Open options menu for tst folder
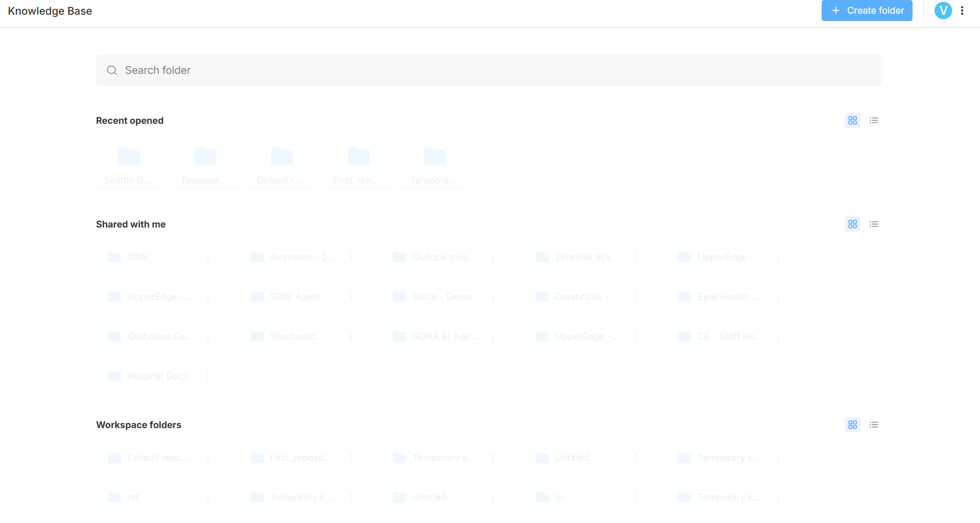 208,498
